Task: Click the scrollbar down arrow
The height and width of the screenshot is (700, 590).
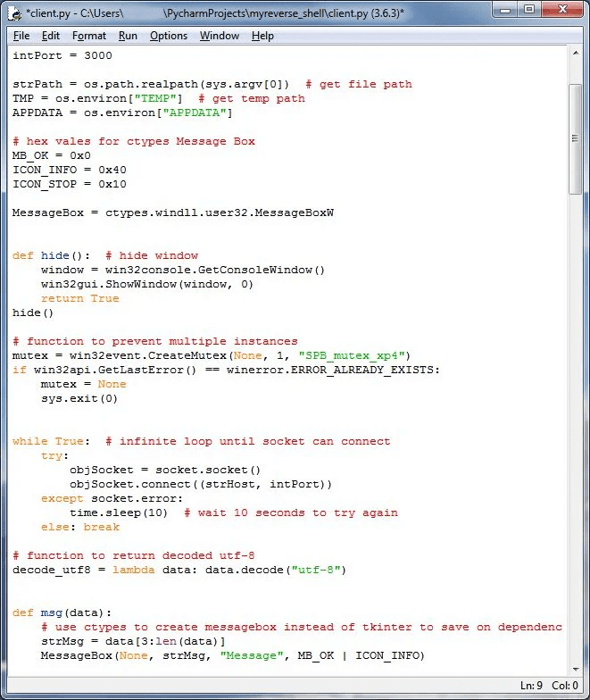Action: (x=576, y=669)
